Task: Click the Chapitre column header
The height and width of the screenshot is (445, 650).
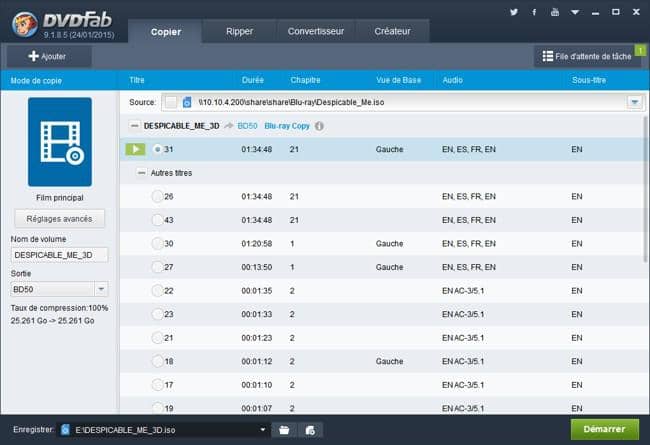Action: (306, 80)
